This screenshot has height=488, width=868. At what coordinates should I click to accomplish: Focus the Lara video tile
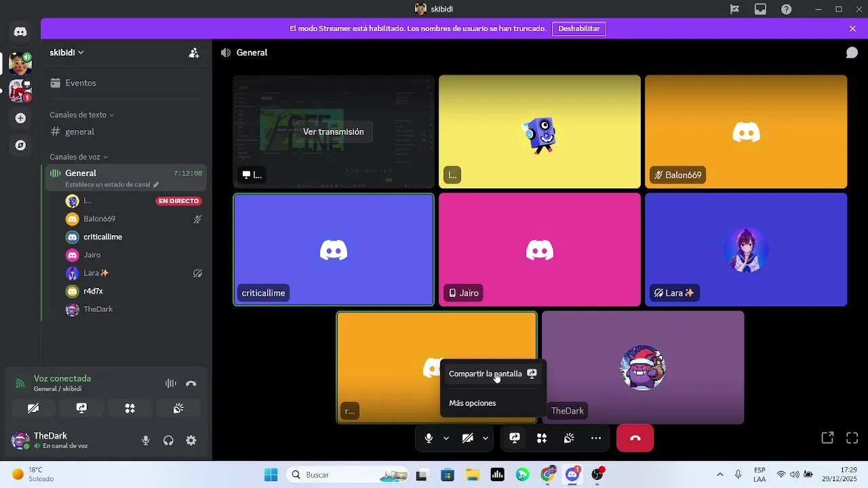746,249
